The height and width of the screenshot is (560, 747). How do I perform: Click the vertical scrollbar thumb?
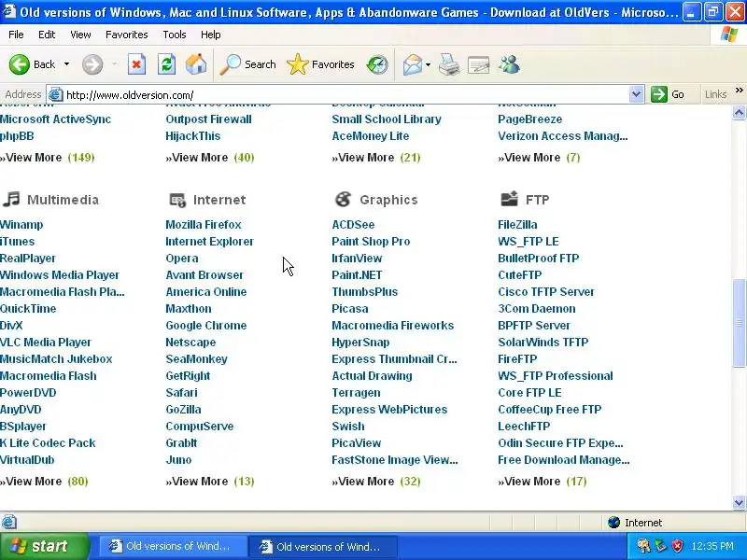tap(739, 323)
